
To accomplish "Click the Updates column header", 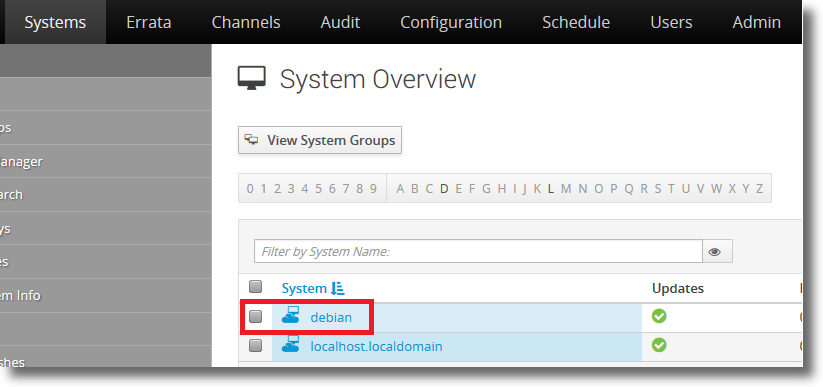I will pos(678,288).
